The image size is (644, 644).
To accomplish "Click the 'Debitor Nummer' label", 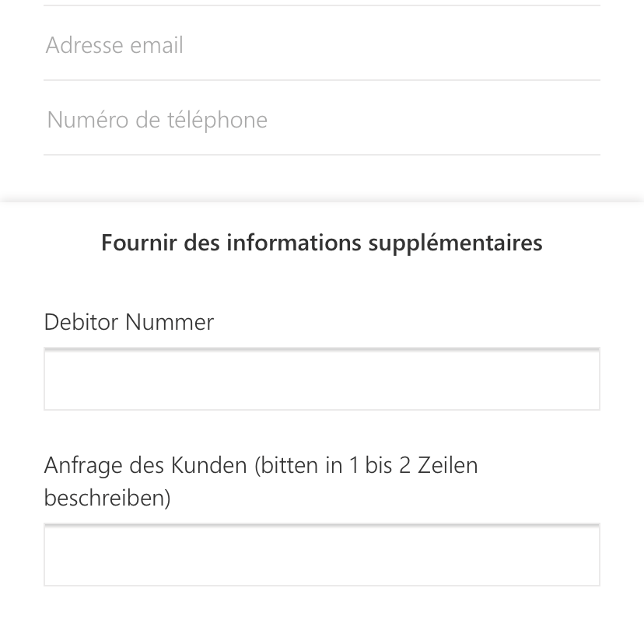I will [128, 322].
